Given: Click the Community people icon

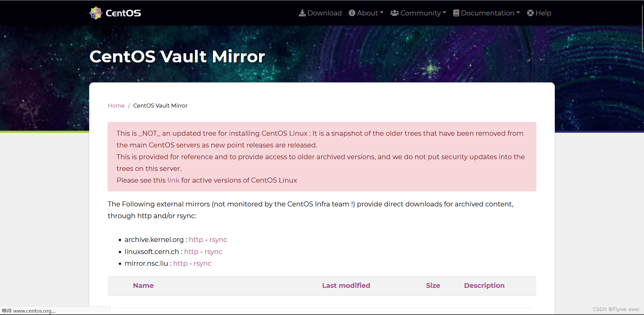Looking at the screenshot, I should pyautogui.click(x=394, y=13).
